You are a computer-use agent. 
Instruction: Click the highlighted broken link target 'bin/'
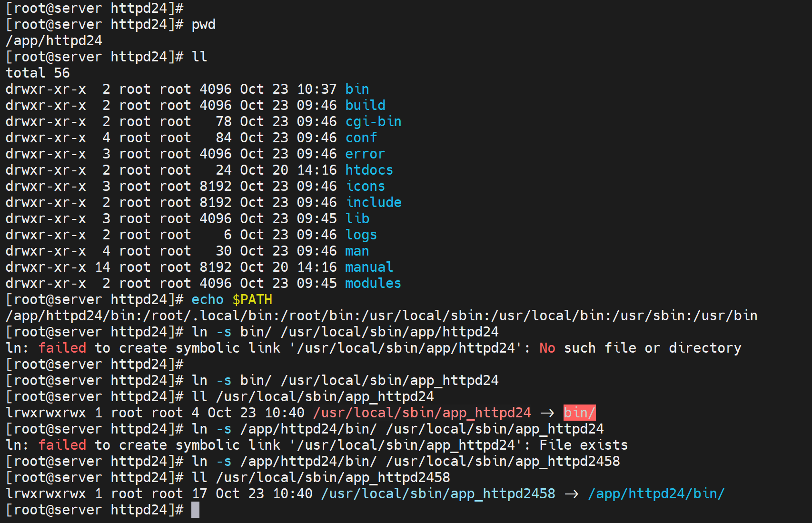(x=579, y=413)
